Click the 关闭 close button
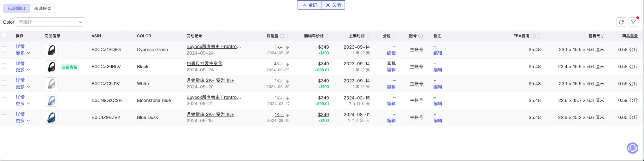The width and height of the screenshot is (644, 161). point(333,5)
